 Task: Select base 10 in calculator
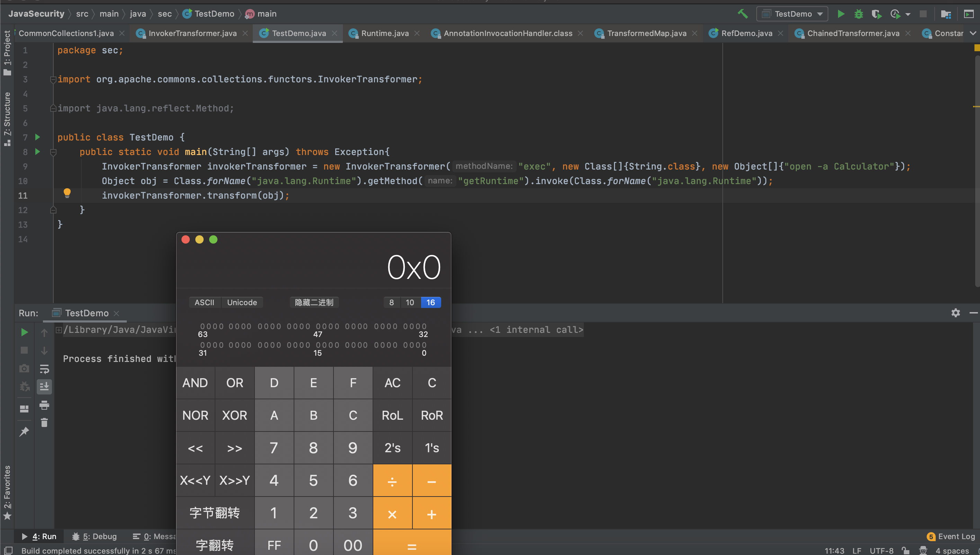point(410,302)
